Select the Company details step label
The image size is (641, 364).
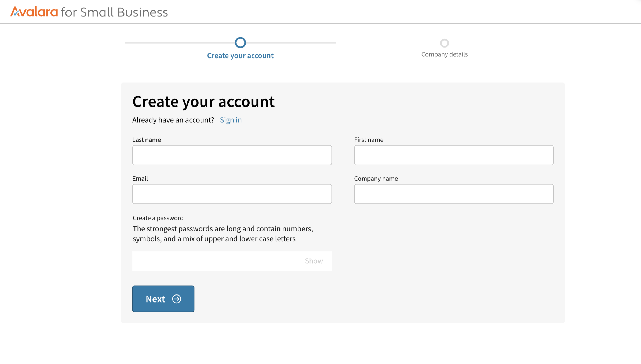444,54
